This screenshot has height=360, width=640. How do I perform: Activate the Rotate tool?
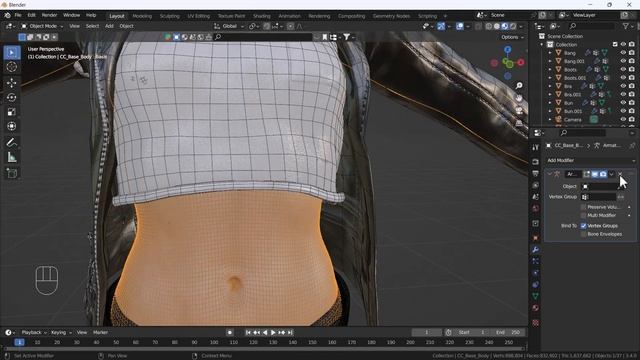tap(11, 97)
